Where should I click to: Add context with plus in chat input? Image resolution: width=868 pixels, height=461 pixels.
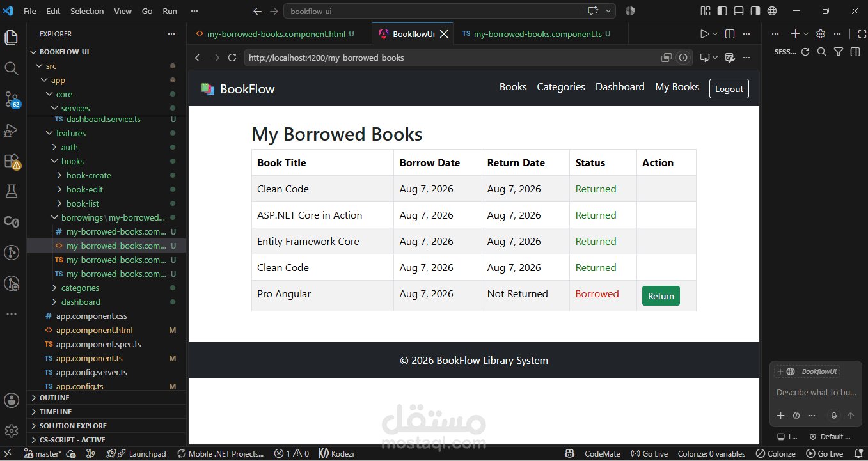(780, 416)
